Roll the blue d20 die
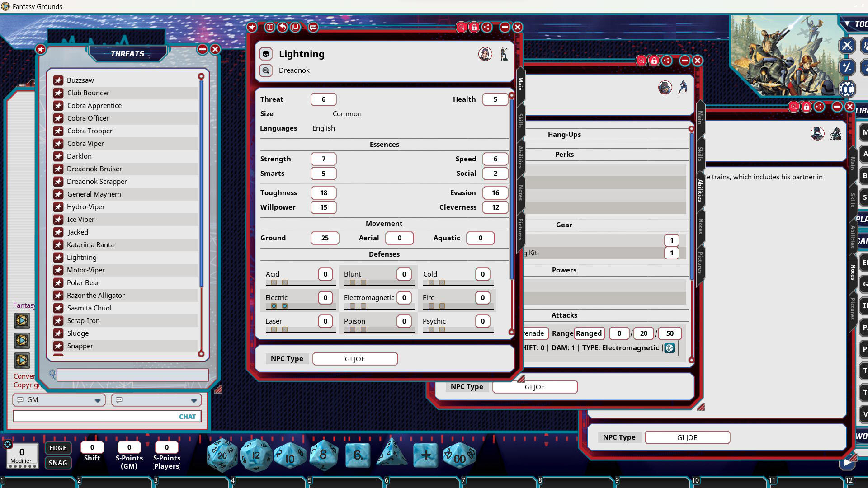 click(222, 455)
